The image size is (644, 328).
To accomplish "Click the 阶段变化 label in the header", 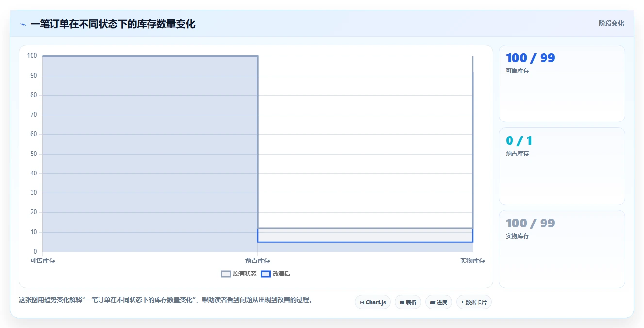I will click(x=611, y=23).
